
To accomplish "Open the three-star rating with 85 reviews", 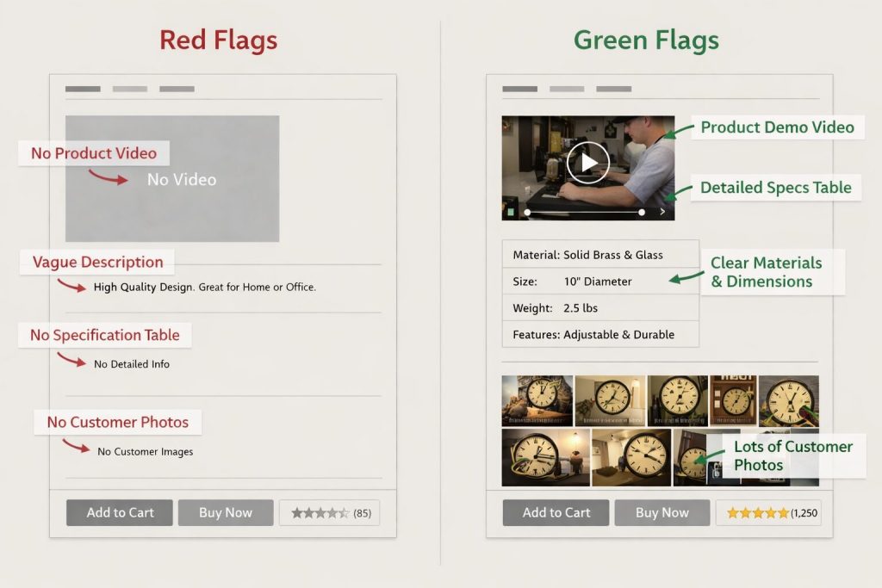I will 330,513.
